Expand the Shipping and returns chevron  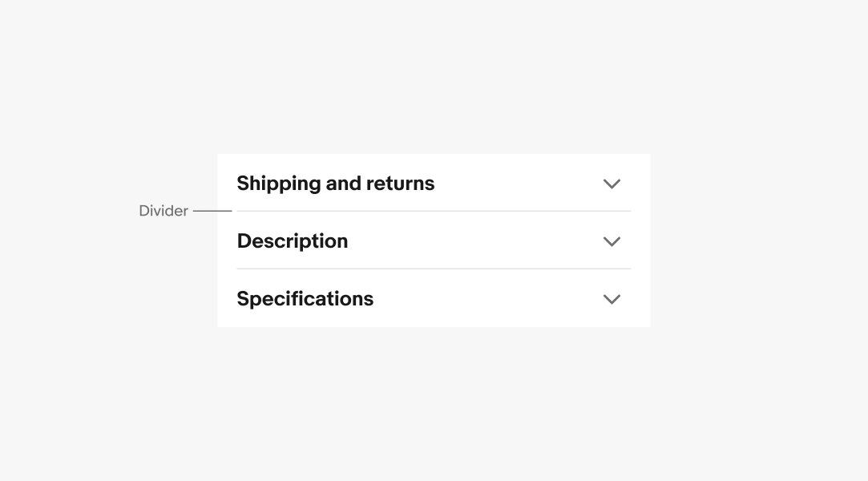pyautogui.click(x=612, y=184)
